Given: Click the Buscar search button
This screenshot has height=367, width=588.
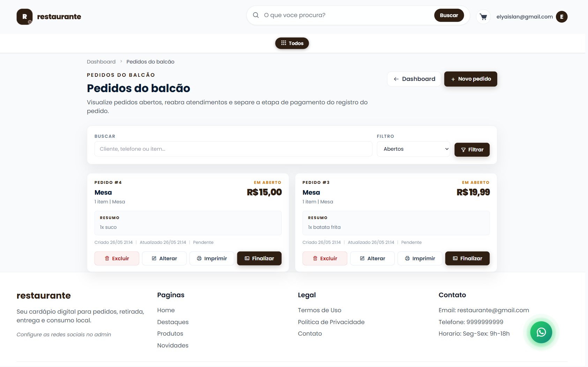Looking at the screenshot, I should 449,15.
